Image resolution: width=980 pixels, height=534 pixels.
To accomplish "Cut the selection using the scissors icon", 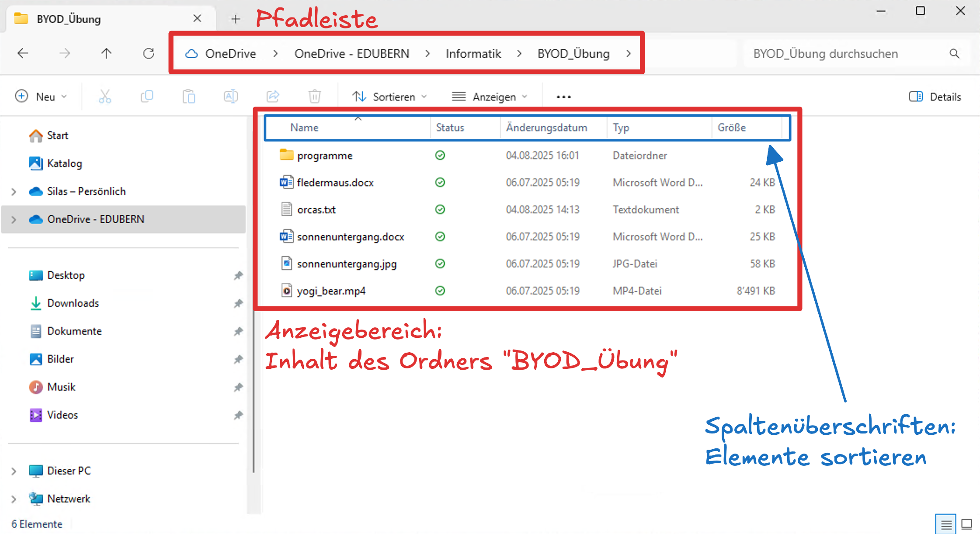I will (104, 96).
